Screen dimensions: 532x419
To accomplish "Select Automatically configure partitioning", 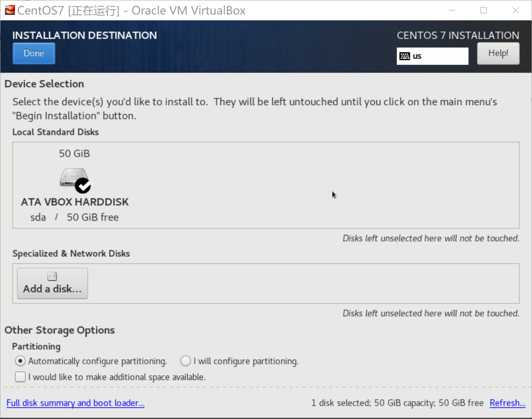I will point(20,361).
